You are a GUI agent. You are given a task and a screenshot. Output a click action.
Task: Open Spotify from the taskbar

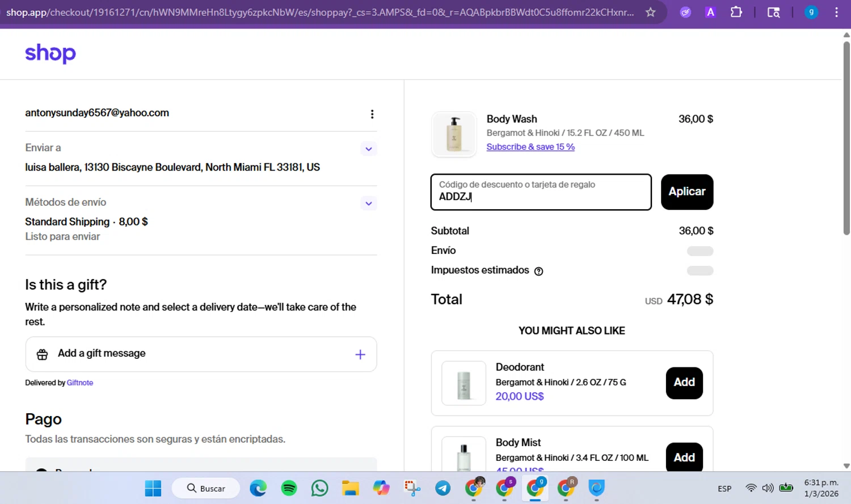coord(289,488)
